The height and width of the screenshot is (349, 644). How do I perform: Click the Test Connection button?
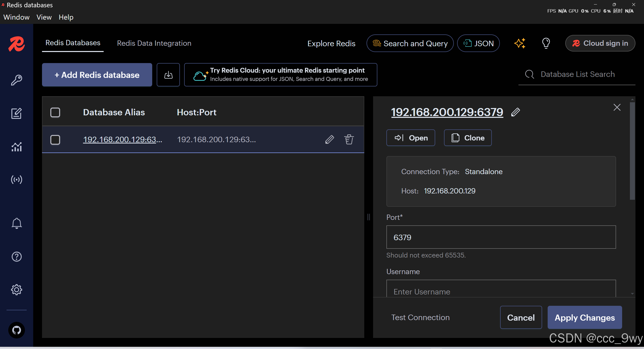420,317
